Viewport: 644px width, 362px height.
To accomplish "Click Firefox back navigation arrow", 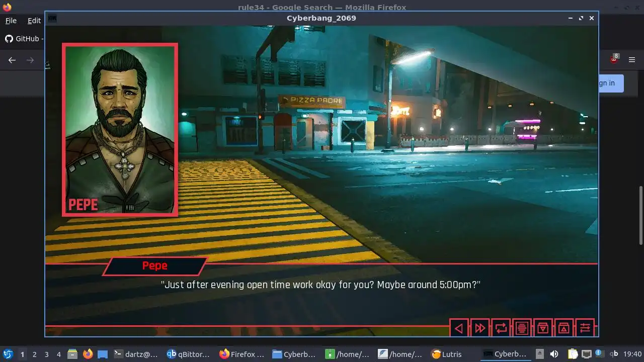I will click(12, 60).
